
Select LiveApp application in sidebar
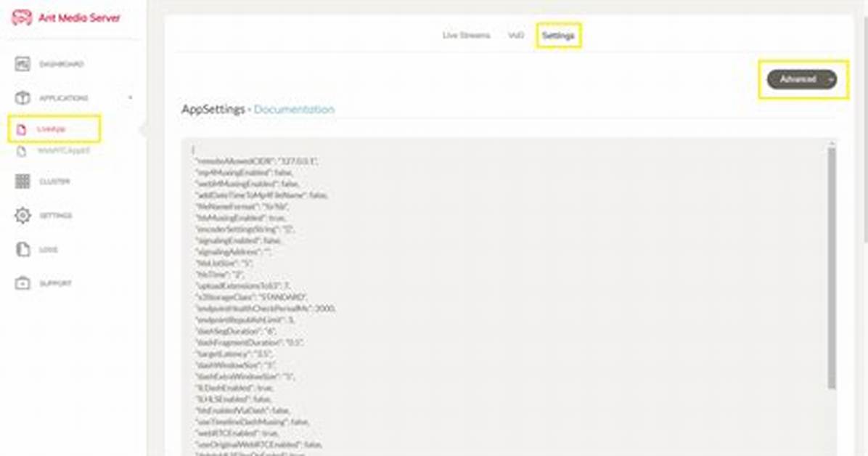point(51,129)
